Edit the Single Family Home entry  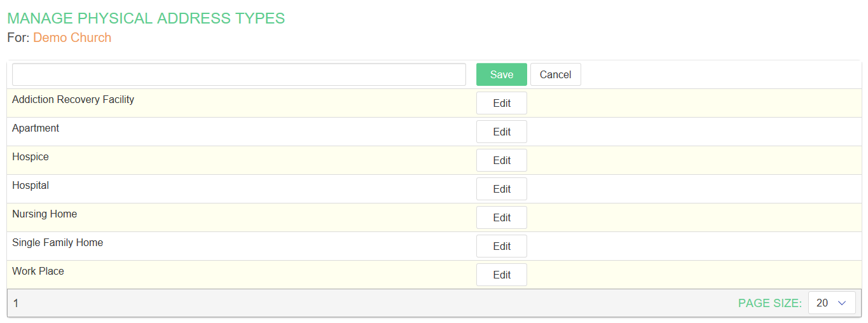click(x=501, y=246)
